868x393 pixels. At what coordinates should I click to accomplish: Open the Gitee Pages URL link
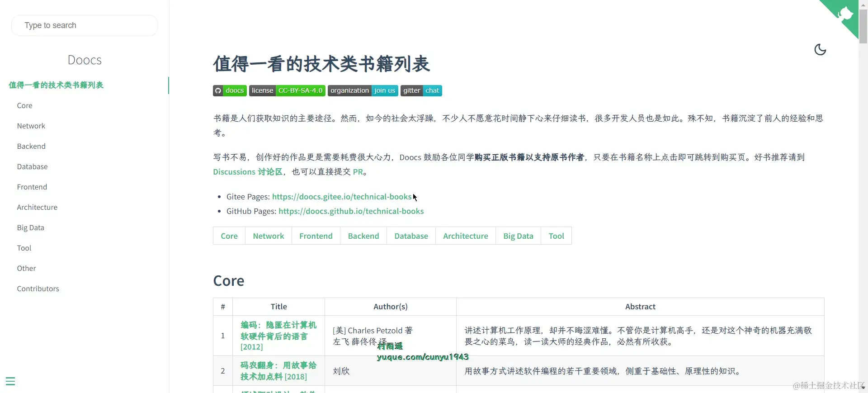[x=342, y=197]
